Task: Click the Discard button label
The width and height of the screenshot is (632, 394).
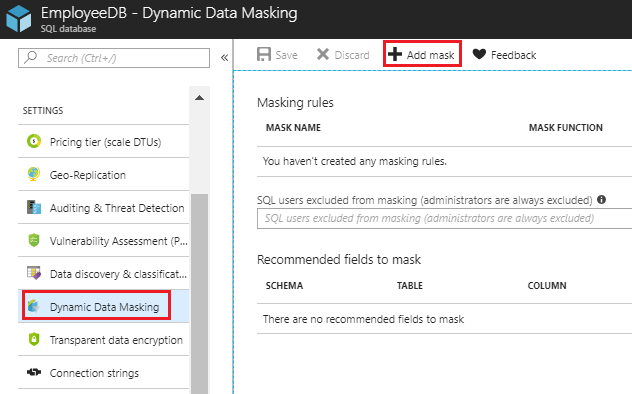Action: [x=352, y=55]
